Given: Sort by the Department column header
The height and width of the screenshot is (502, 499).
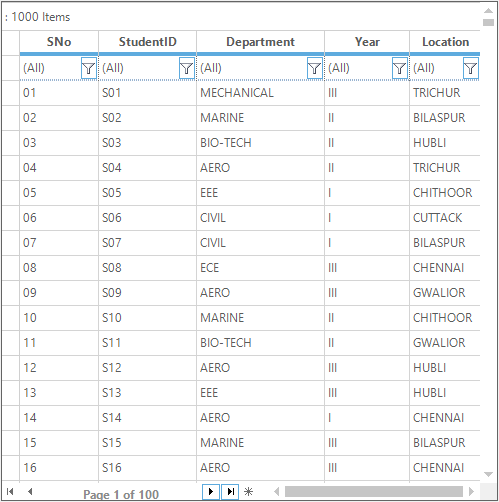Looking at the screenshot, I should [260, 42].
